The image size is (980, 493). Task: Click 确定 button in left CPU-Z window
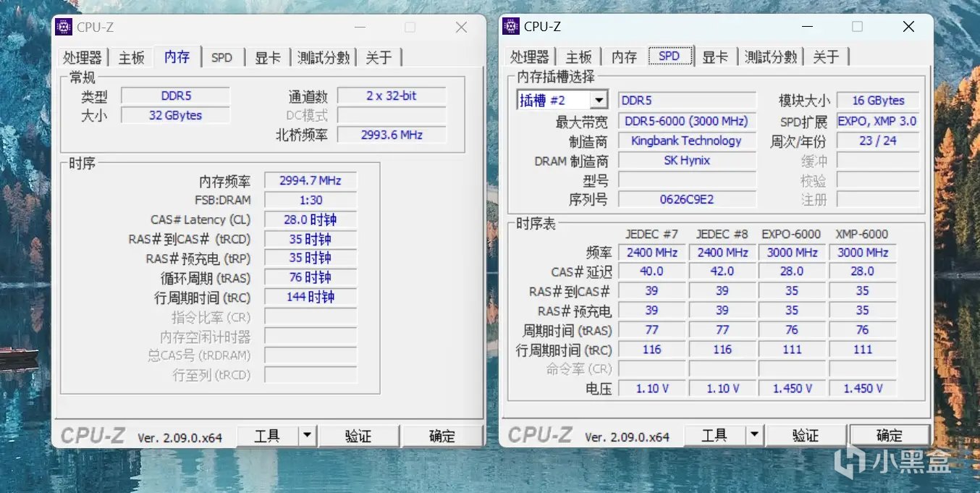[x=442, y=436]
